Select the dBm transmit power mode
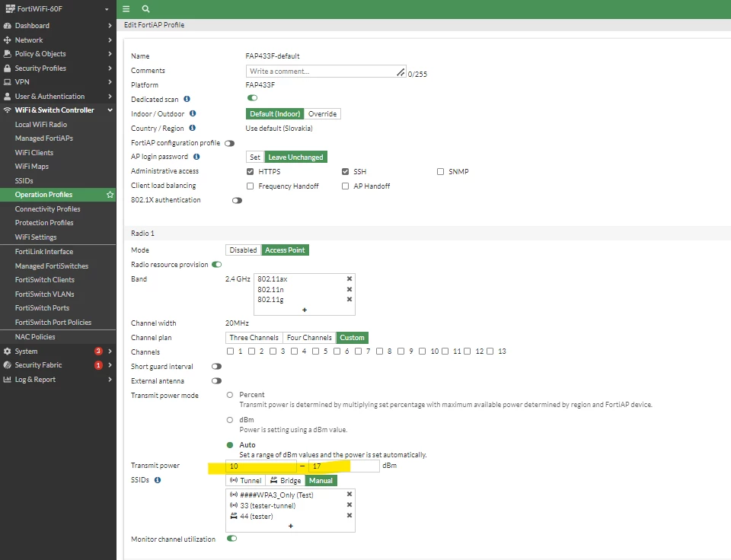 (230, 420)
